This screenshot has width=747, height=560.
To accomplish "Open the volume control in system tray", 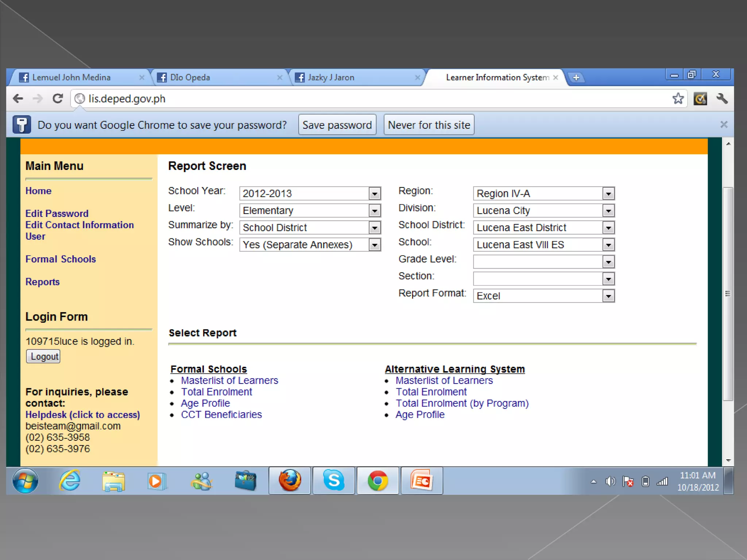I will [x=610, y=482].
